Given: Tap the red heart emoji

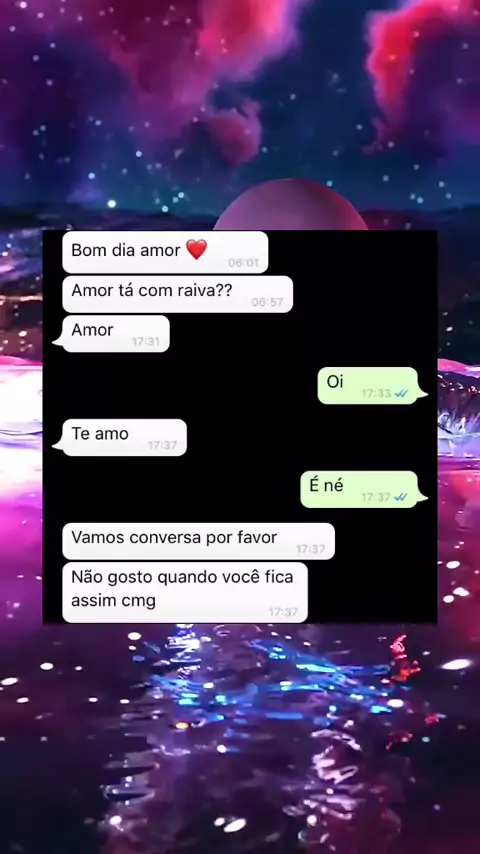Looking at the screenshot, I should (x=196, y=249).
